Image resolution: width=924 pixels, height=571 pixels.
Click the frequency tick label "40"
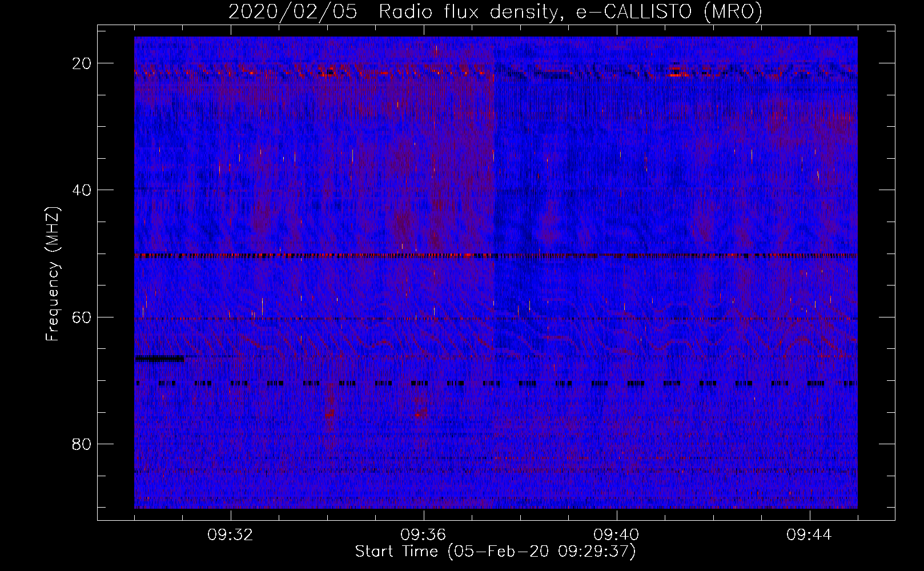(x=82, y=190)
